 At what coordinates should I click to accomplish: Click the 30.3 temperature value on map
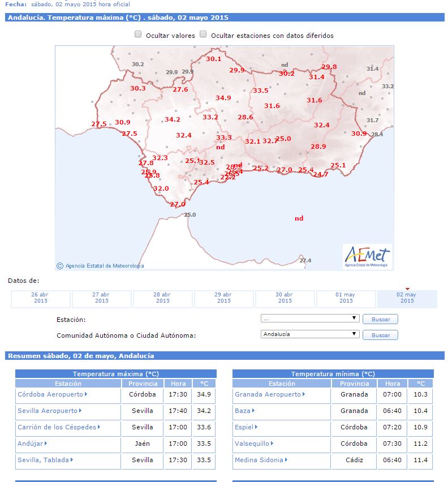(137, 88)
